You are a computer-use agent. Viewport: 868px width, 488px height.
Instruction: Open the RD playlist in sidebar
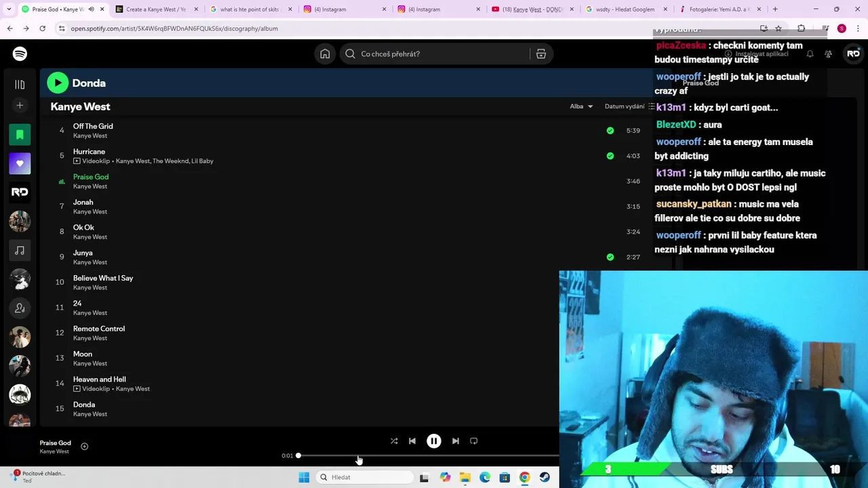[20, 192]
